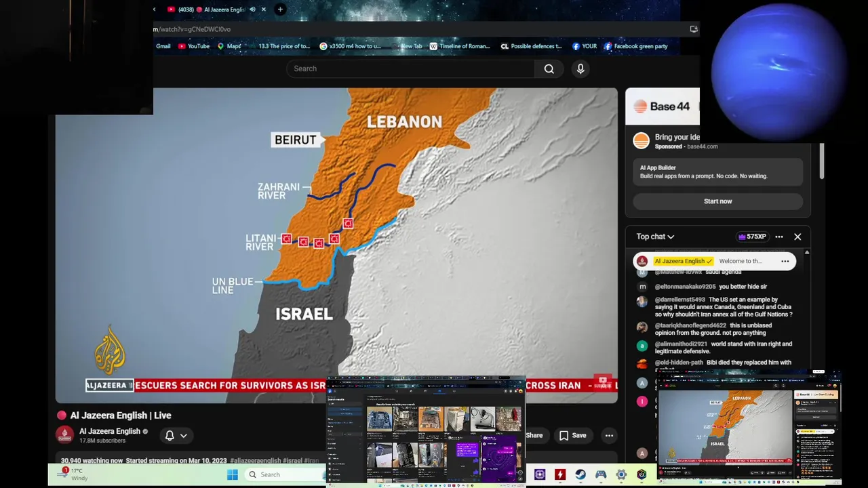
Task: Click the browser address bar URL
Action: [x=193, y=29]
